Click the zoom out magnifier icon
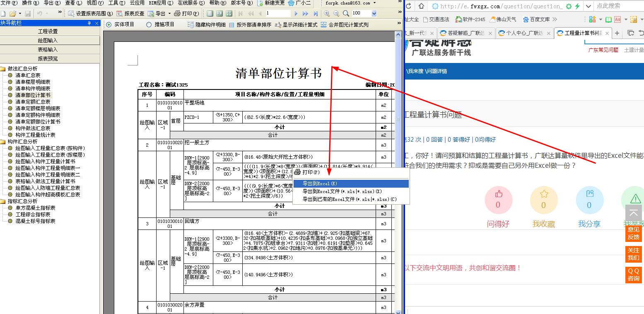 tap(336, 13)
